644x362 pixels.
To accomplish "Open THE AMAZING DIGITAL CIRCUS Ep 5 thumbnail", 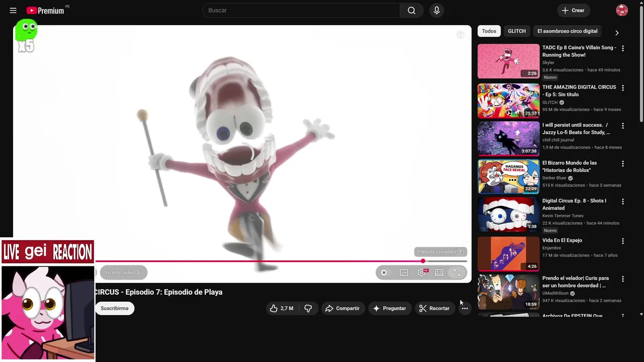I will 508,101.
